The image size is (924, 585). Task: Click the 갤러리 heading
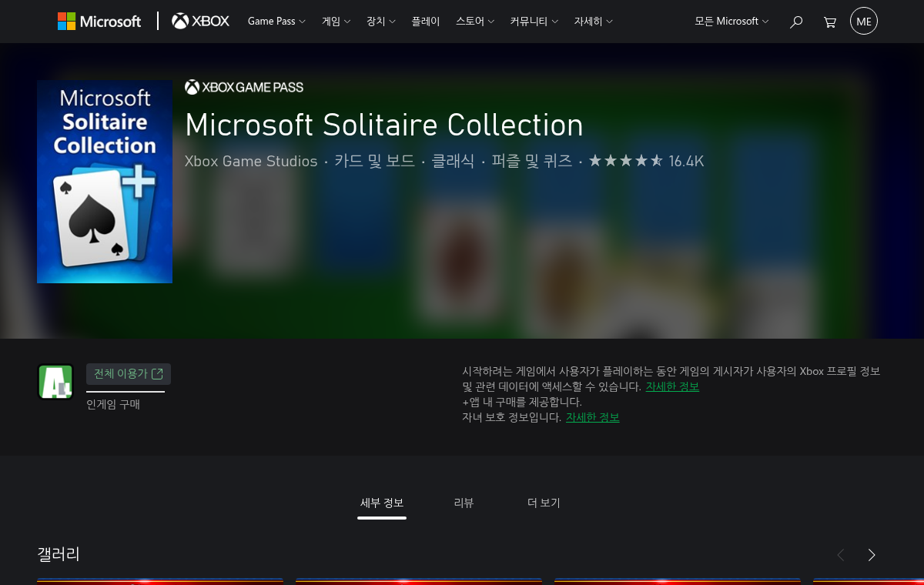tap(59, 554)
